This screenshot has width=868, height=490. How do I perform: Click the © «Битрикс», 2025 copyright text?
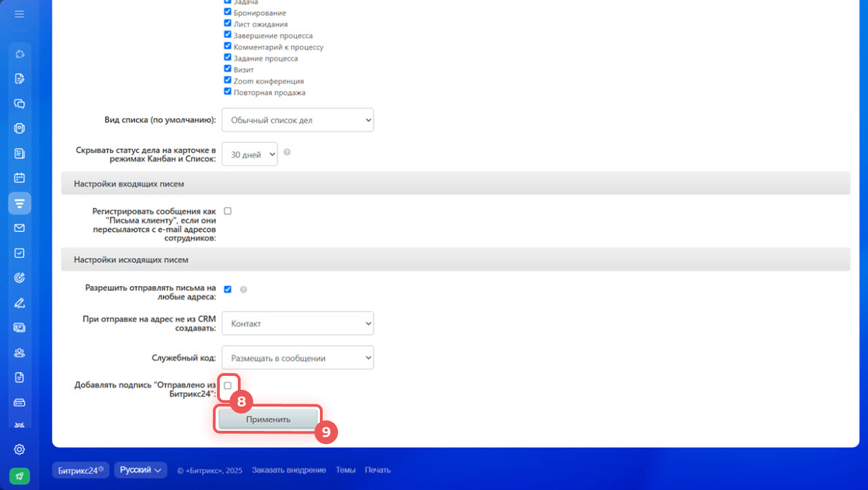209,471
